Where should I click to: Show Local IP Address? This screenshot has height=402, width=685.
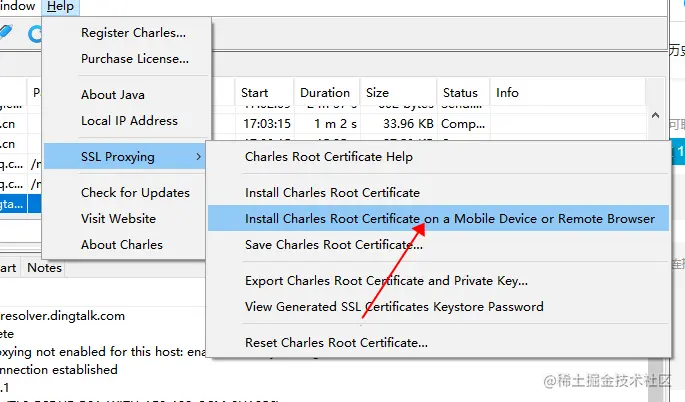[129, 121]
